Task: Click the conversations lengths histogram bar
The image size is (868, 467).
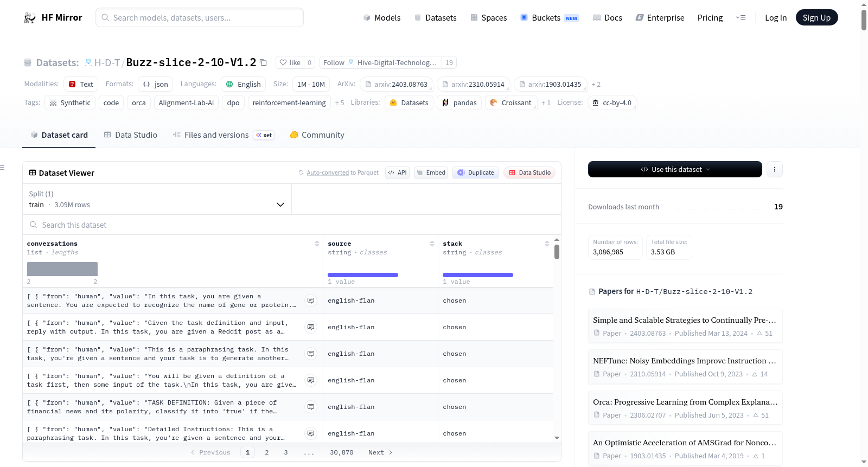Action: tap(62, 269)
